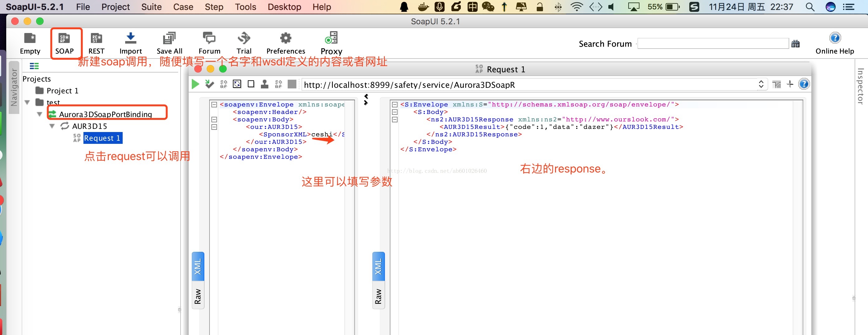The image size is (868, 335).
Task: Collapse Aurora3DSoapPortBinding tree node
Action: tap(40, 114)
